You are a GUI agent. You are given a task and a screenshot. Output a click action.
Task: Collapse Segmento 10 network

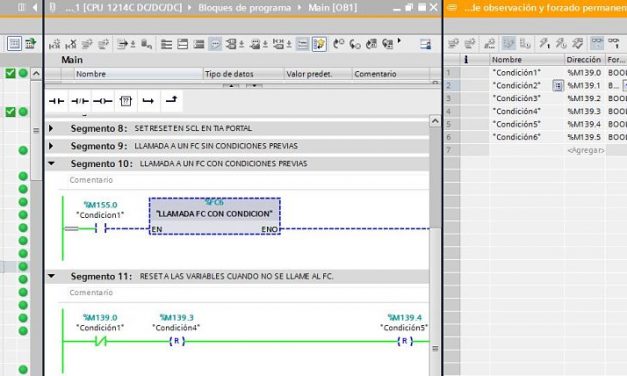[x=51, y=163]
